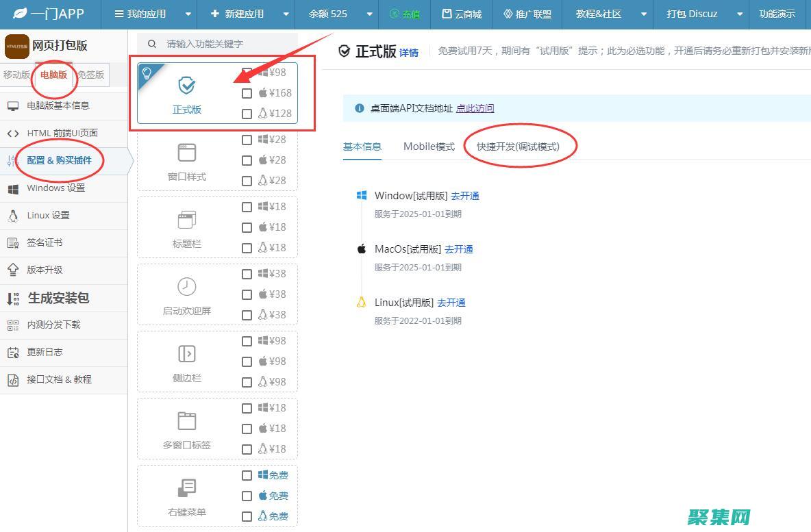Open the API docs via 点此访问
Viewport: 811px width, 532px height.
point(475,108)
